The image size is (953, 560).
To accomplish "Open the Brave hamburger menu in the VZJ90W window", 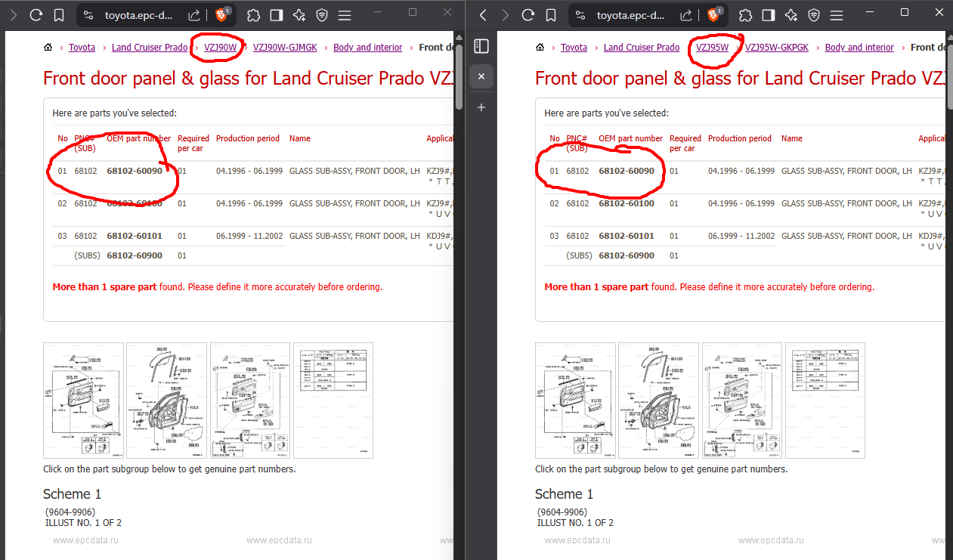I will 345,14.
